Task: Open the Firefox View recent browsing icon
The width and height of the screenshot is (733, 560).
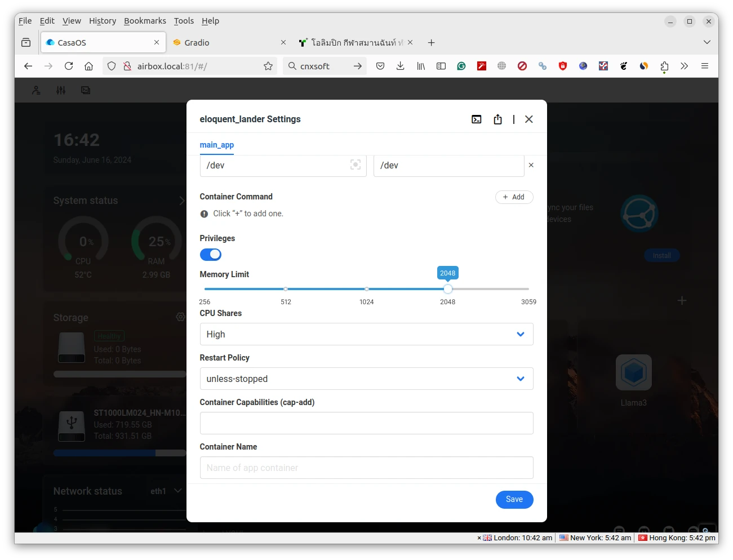Action: [x=26, y=42]
